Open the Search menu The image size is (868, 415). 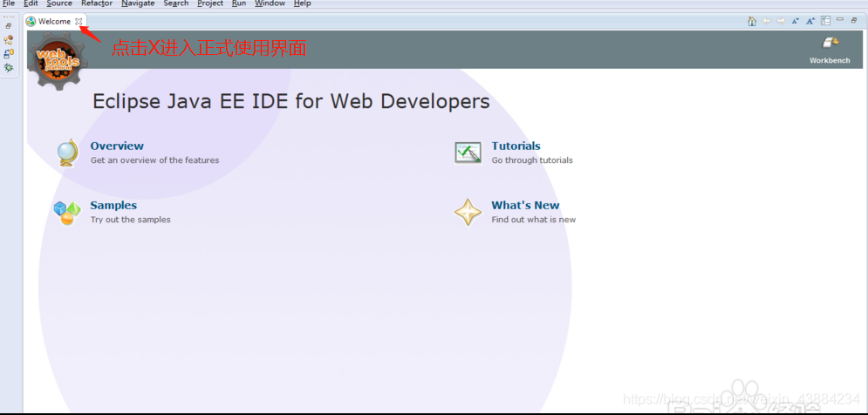(176, 3)
